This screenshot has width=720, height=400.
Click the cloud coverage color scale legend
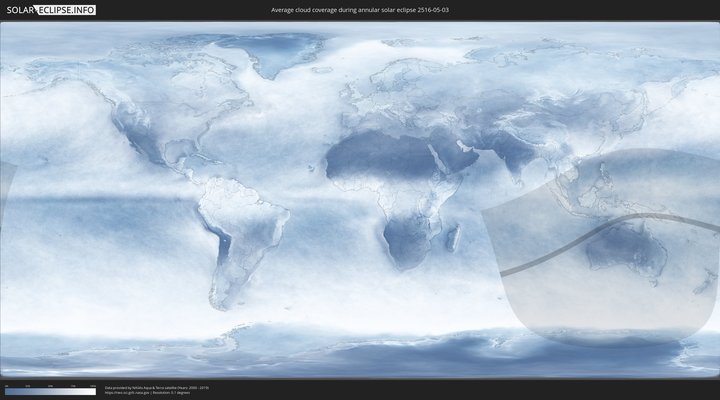coord(51,392)
